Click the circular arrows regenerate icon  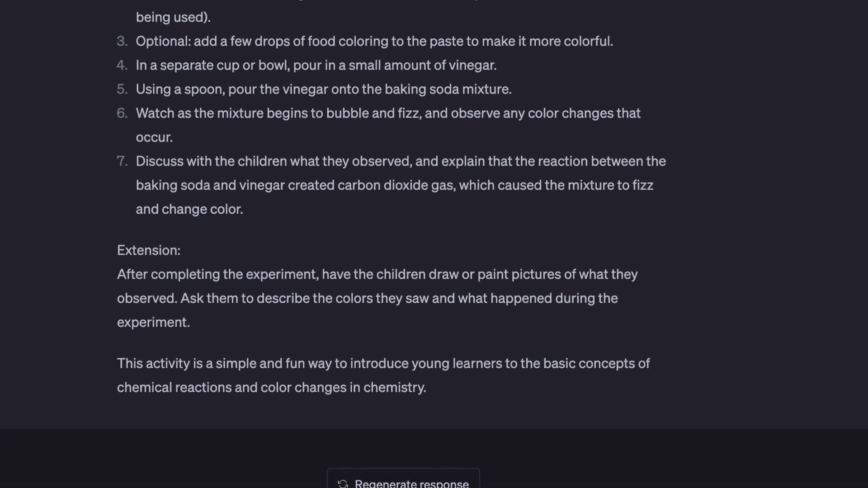pos(343,483)
